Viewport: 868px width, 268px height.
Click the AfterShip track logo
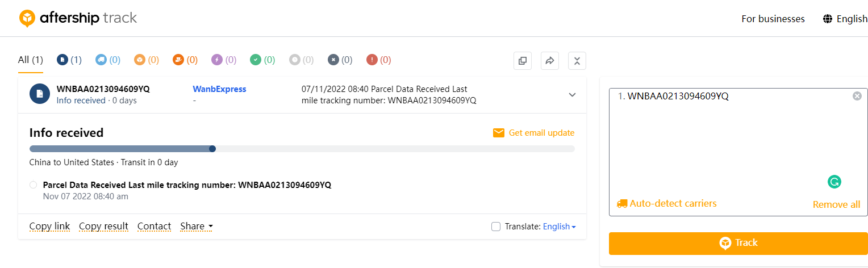coord(78,18)
